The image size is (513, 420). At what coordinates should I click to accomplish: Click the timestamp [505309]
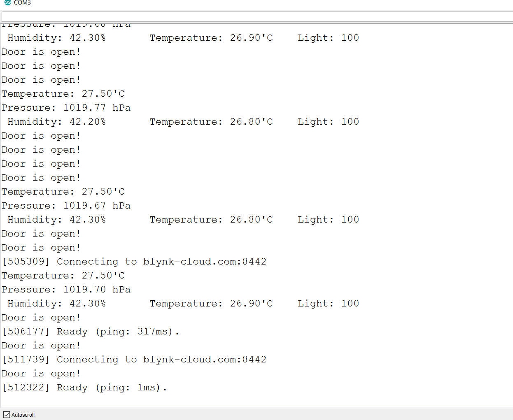26,262
